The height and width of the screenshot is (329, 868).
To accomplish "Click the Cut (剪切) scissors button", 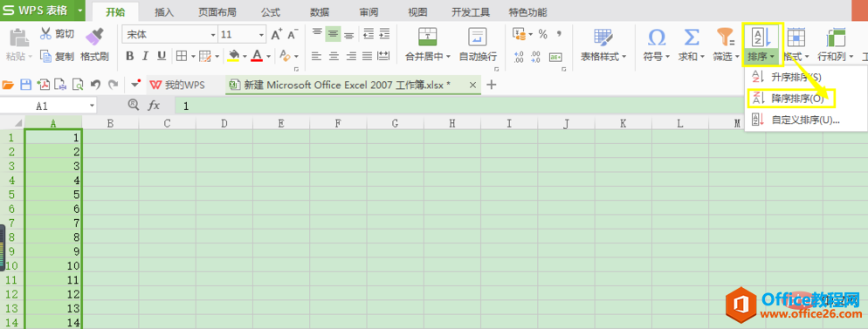I will tap(57, 34).
